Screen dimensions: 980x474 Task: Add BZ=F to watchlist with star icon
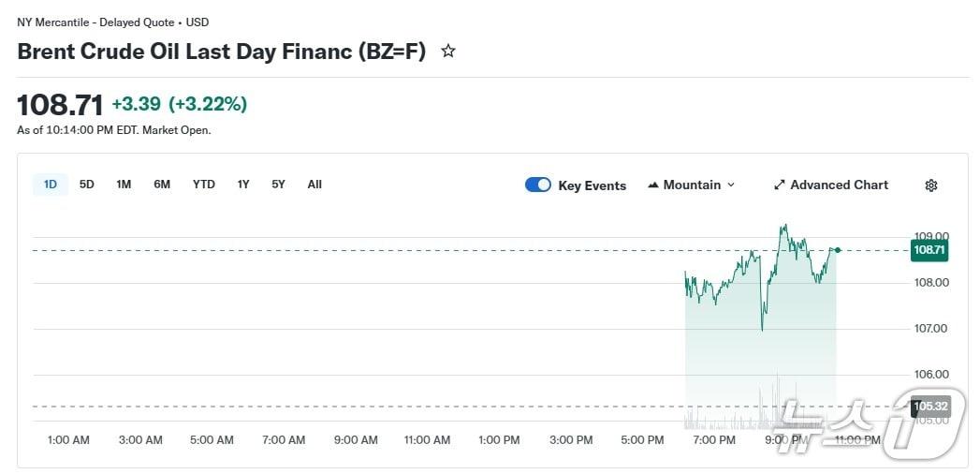[x=448, y=52]
